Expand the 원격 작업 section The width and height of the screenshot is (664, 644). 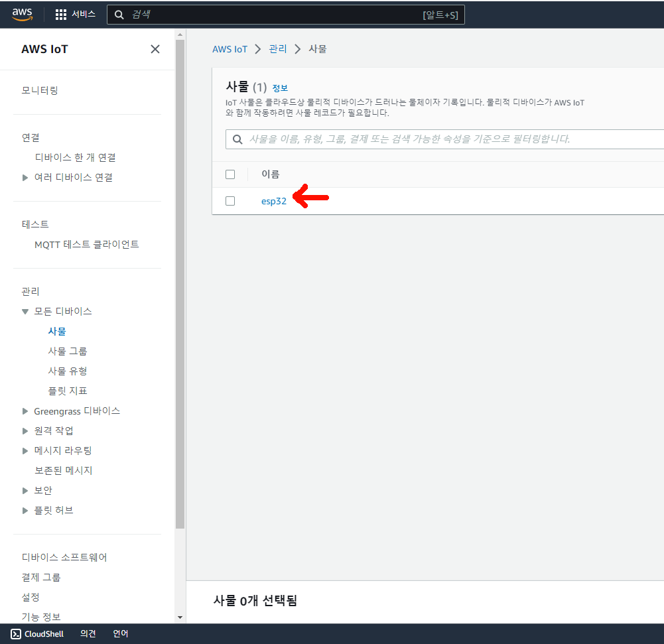25,431
